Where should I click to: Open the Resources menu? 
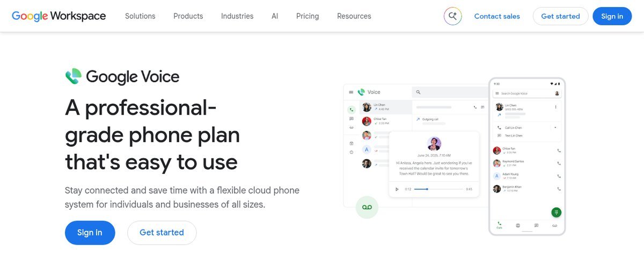(x=354, y=16)
